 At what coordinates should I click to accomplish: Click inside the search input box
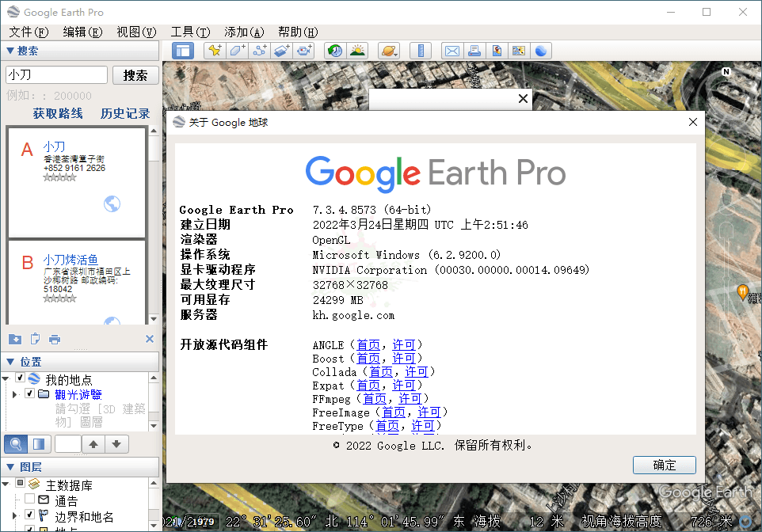(54, 74)
